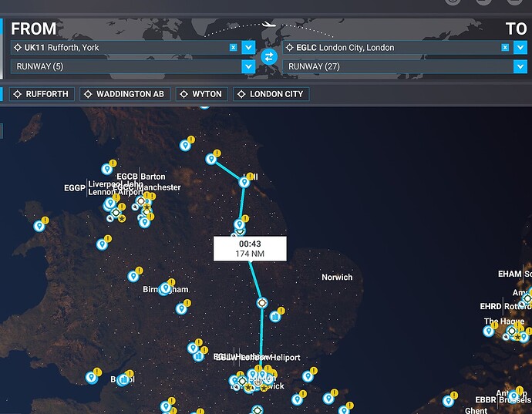Select the WADDINGTON AB waypoint button

coord(124,94)
